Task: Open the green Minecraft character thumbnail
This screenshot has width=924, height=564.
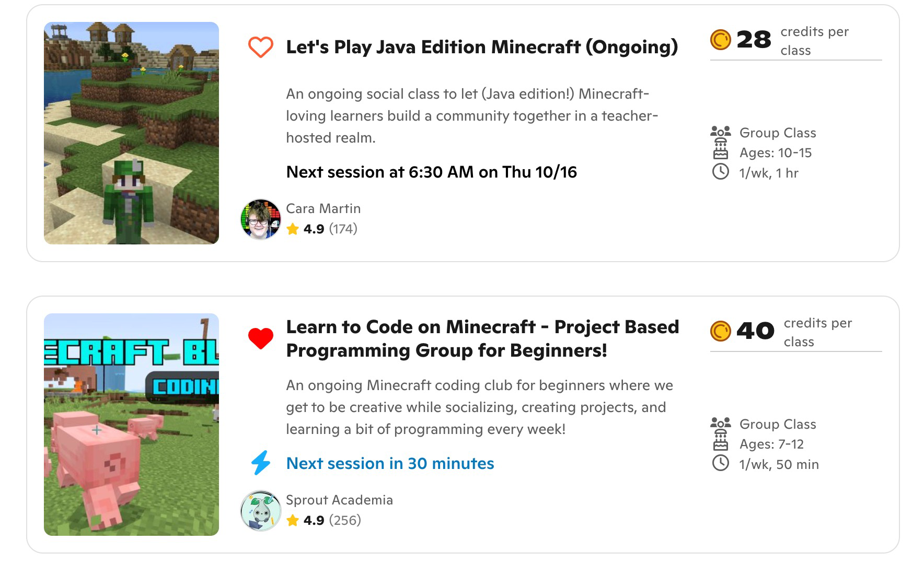Action: tap(131, 133)
